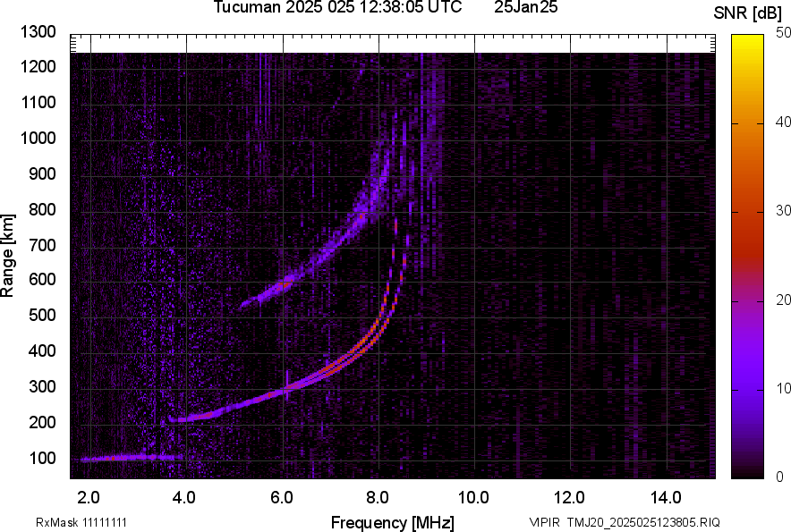Click the 'Range [km]' axis label
This screenshot has height=532, width=791.
coord(7,255)
